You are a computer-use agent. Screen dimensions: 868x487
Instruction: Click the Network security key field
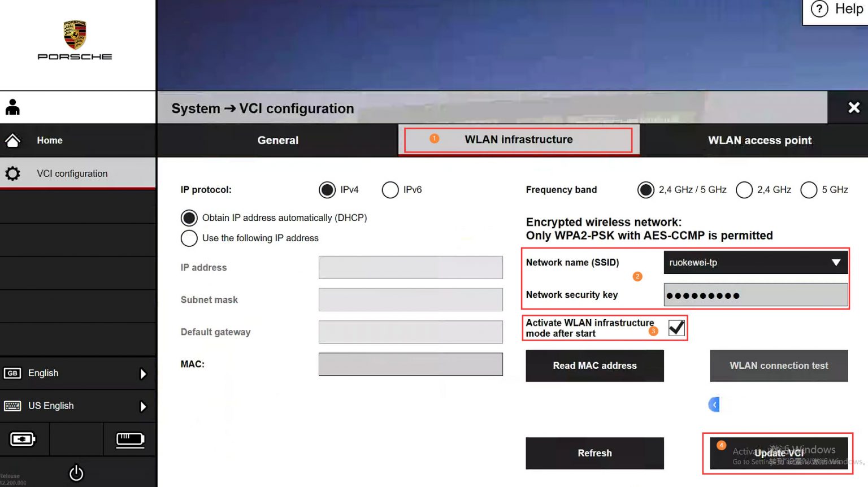[755, 294]
